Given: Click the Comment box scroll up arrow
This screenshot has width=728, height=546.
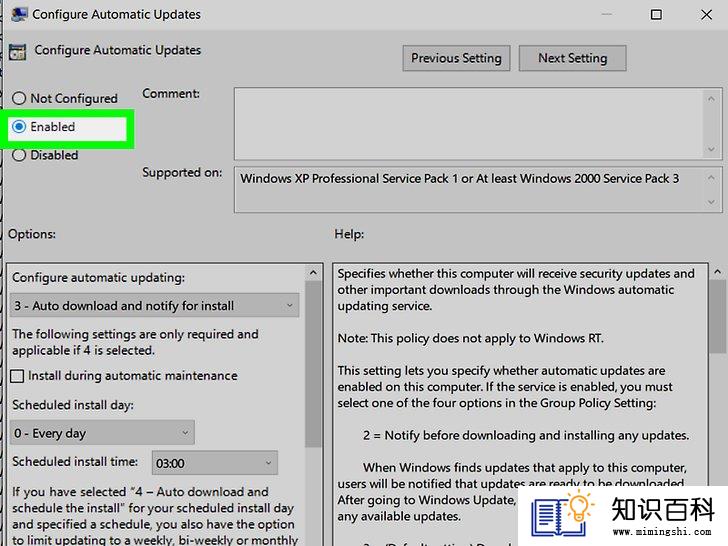Looking at the screenshot, I should (711, 98).
